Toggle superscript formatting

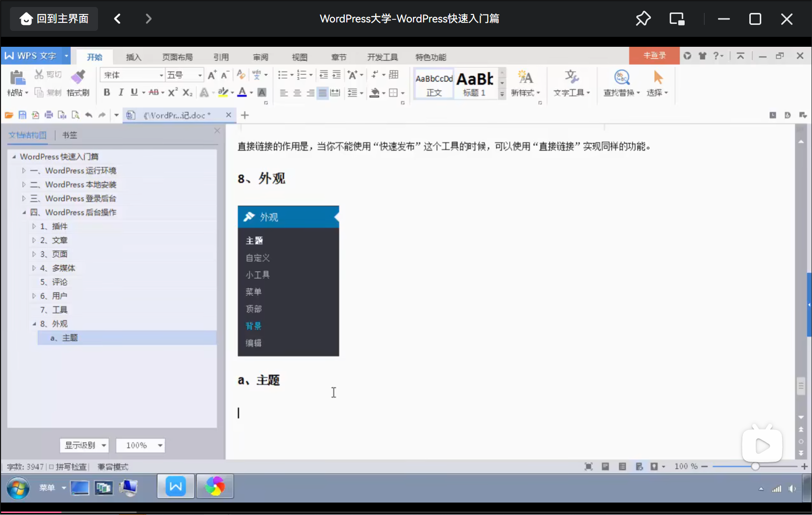(173, 93)
